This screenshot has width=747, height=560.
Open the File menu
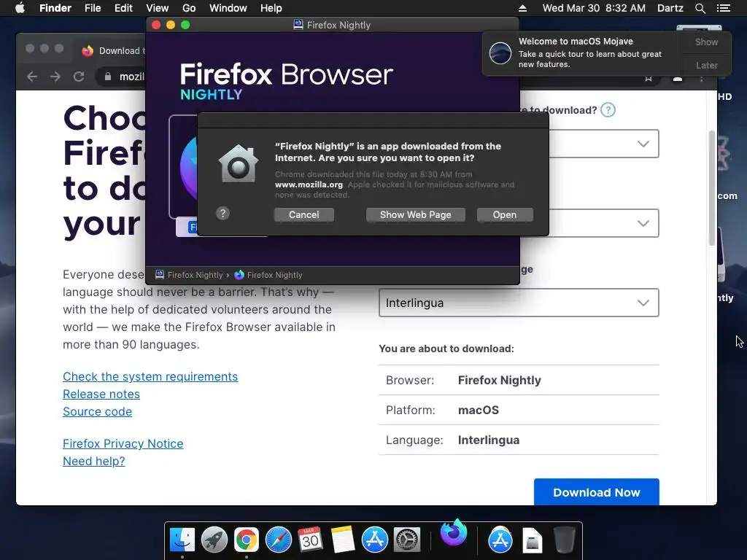(93, 8)
